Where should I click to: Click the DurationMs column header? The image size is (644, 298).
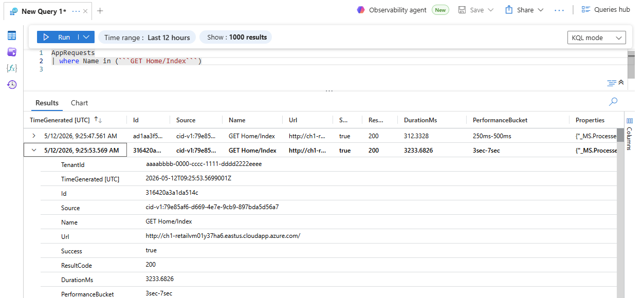coord(432,120)
